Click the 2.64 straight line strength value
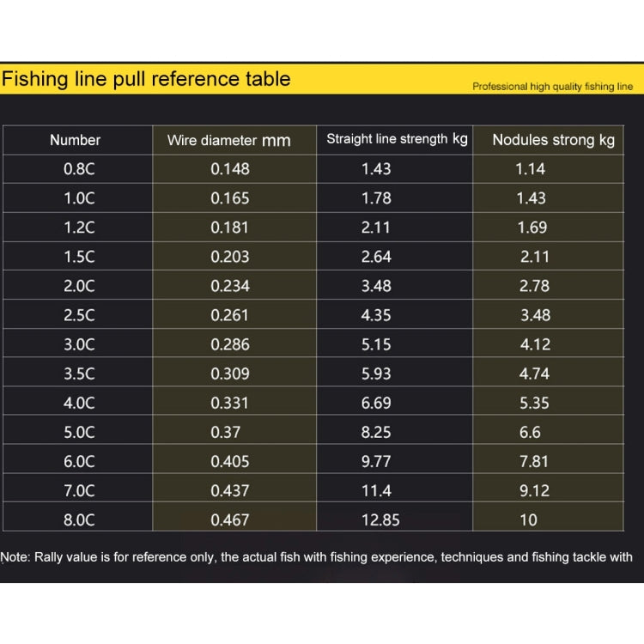644x644 pixels. [x=376, y=257]
